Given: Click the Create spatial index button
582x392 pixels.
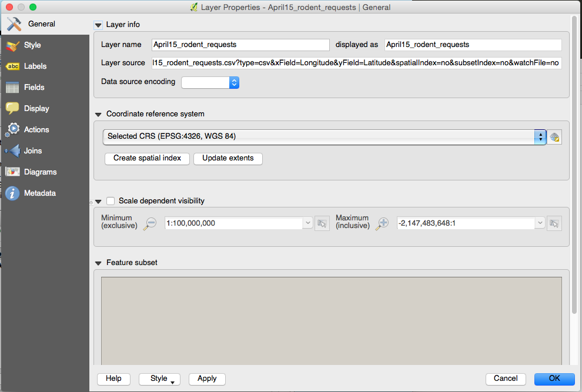Looking at the screenshot, I should pyautogui.click(x=147, y=159).
